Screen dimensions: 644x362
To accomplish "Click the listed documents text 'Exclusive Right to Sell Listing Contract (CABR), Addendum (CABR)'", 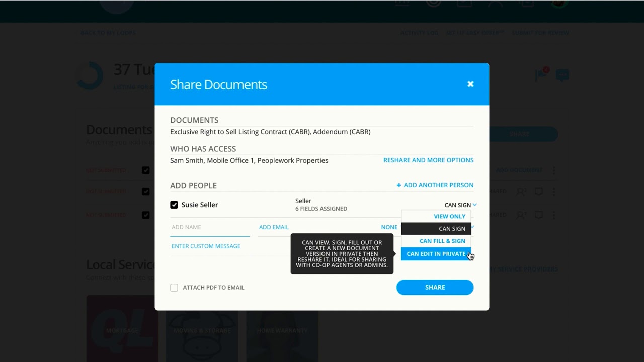I will pyautogui.click(x=270, y=132).
